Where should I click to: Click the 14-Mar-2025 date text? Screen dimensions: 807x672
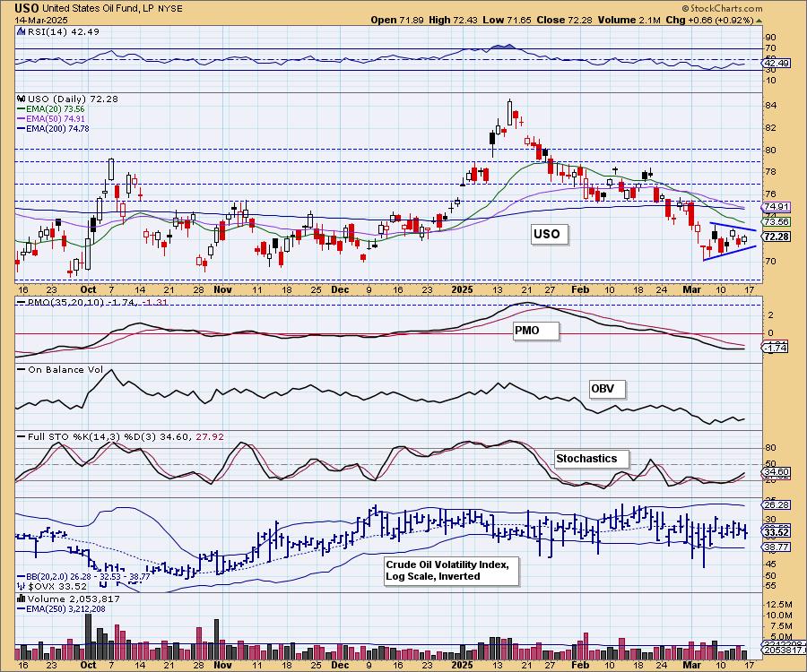(x=39, y=20)
